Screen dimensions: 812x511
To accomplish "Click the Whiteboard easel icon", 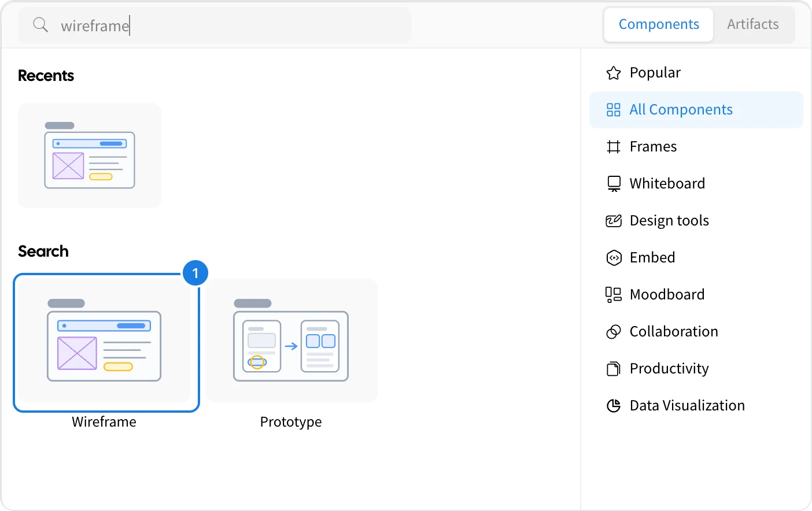I will [x=614, y=184].
